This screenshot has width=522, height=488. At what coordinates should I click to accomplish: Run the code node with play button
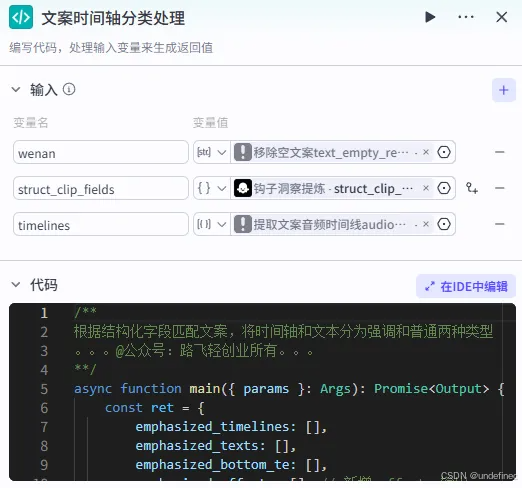coord(430,17)
